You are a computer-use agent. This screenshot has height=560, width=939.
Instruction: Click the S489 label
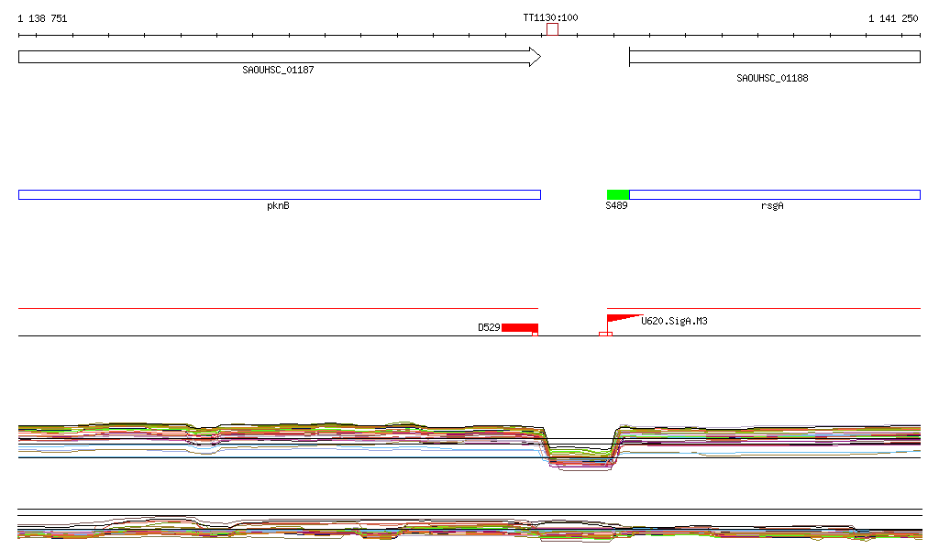click(x=616, y=206)
